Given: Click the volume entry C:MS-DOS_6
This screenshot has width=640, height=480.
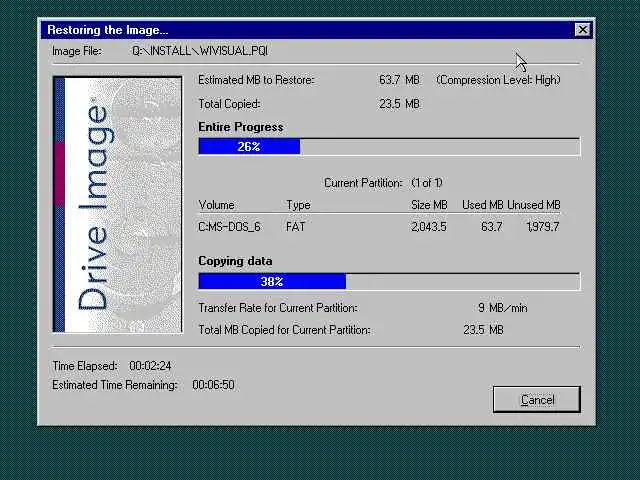Looking at the screenshot, I should coord(229,227).
